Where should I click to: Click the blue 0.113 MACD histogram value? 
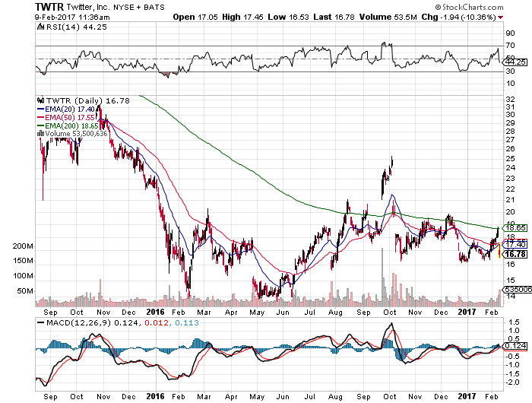coord(187,323)
